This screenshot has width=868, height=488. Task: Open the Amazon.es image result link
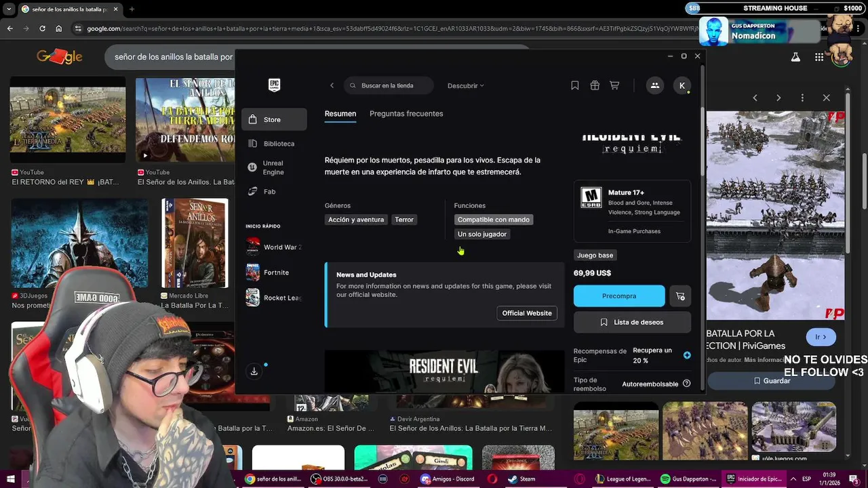pyautogui.click(x=331, y=428)
